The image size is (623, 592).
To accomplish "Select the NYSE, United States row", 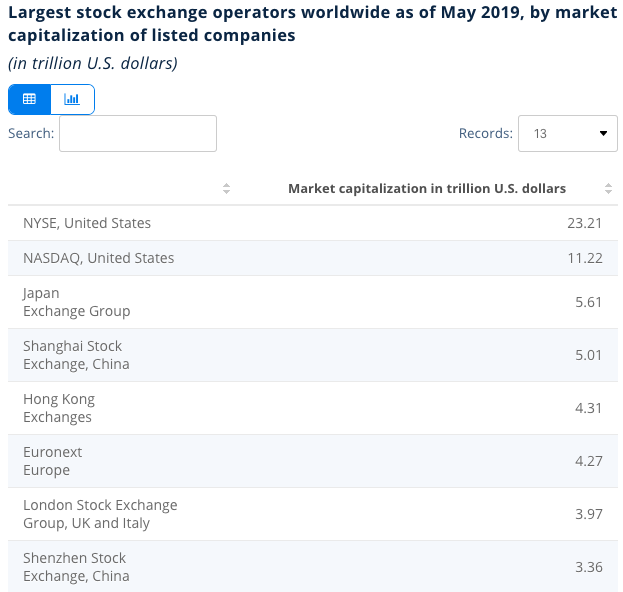I will (313, 223).
